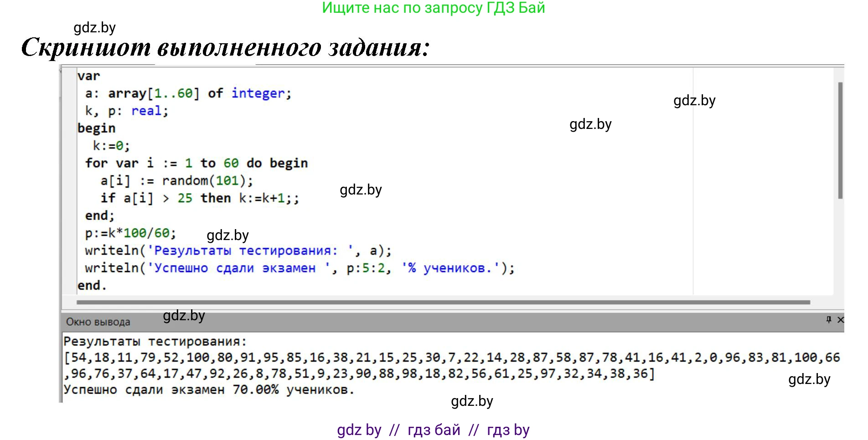Image resolution: width=868 pixels, height=440 pixels.
Task: Click the green 'Ищите нас по запросу' text
Action: pos(433,8)
